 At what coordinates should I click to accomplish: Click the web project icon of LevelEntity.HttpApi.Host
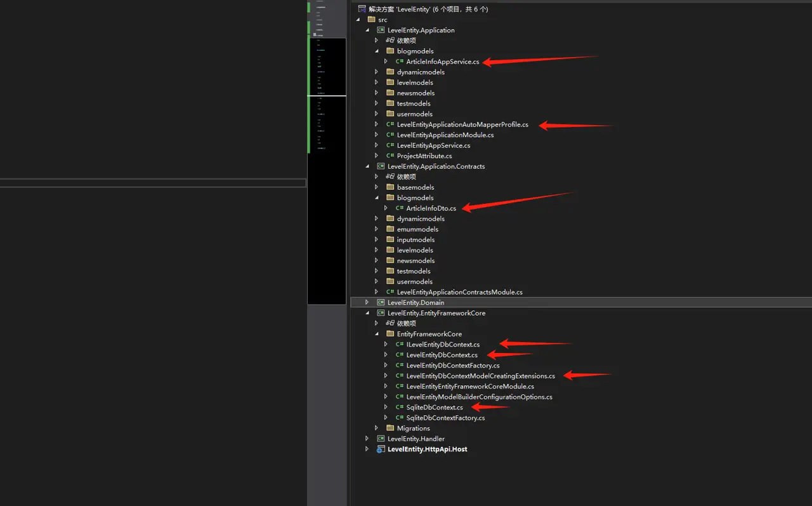[x=381, y=449]
